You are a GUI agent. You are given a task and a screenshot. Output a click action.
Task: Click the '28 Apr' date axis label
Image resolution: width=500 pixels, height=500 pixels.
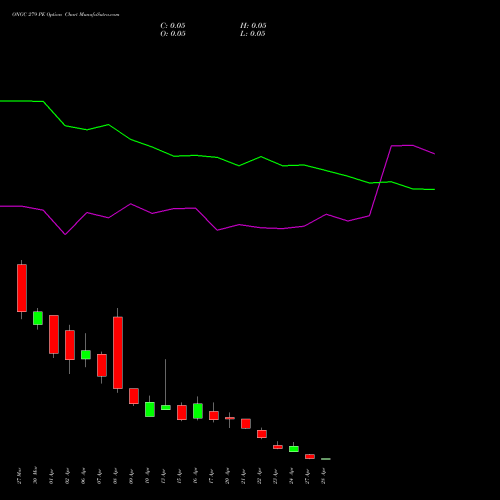(323, 476)
